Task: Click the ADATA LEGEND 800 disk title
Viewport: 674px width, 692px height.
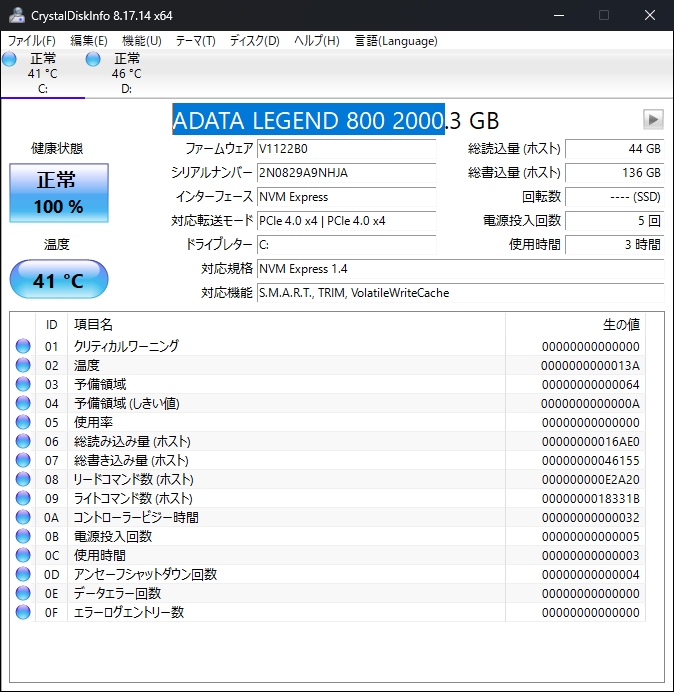Action: [335, 120]
